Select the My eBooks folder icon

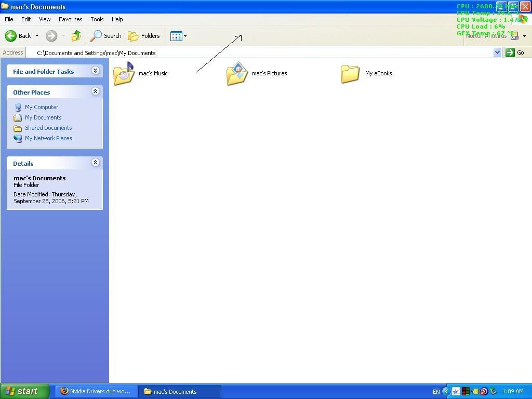(x=350, y=73)
